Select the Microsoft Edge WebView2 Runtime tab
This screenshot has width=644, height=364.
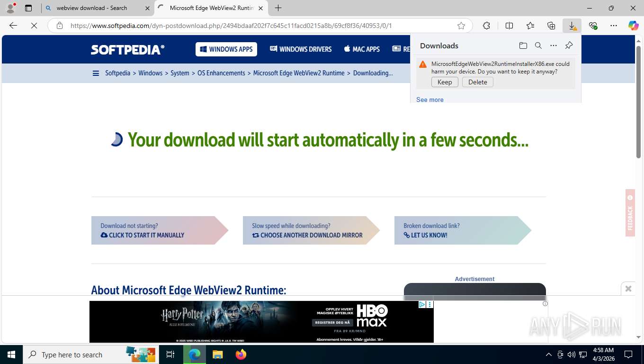click(x=211, y=8)
